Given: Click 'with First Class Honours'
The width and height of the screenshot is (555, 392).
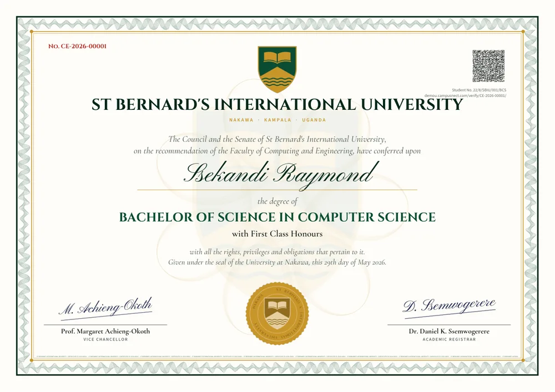Looking at the screenshot, I should coord(277,233).
